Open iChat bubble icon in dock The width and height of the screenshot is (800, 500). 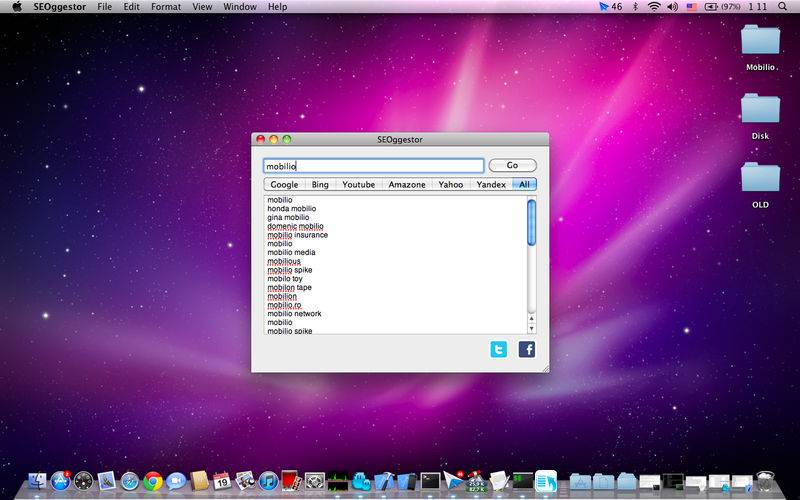click(x=176, y=481)
